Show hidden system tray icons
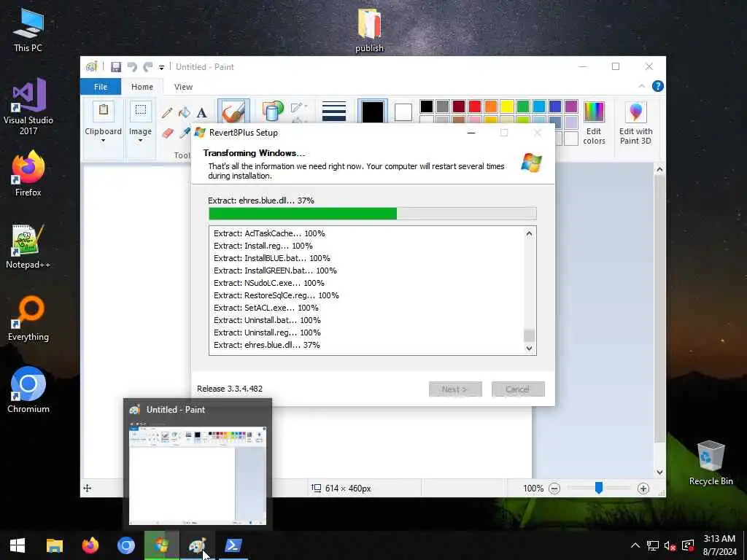This screenshot has height=560, width=747. click(635, 545)
